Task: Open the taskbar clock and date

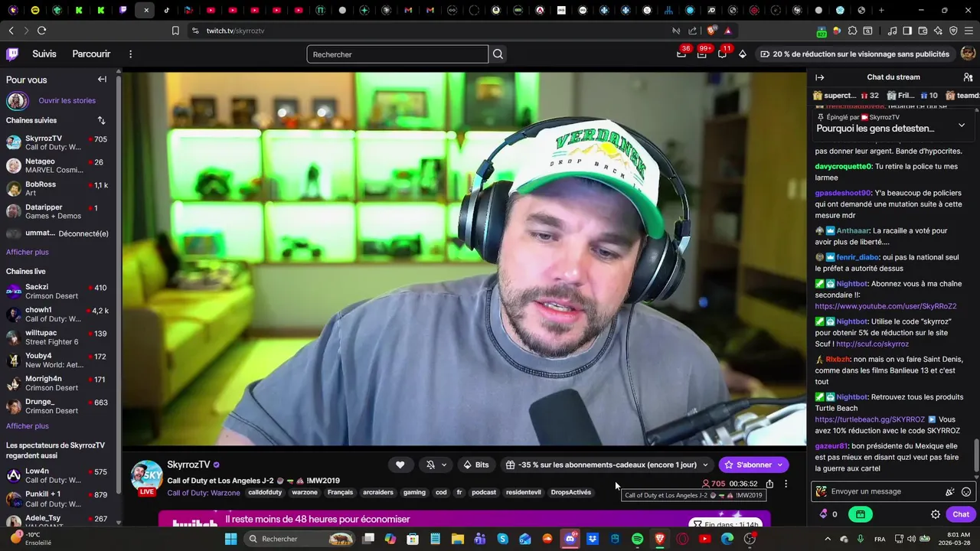Action: point(953,539)
